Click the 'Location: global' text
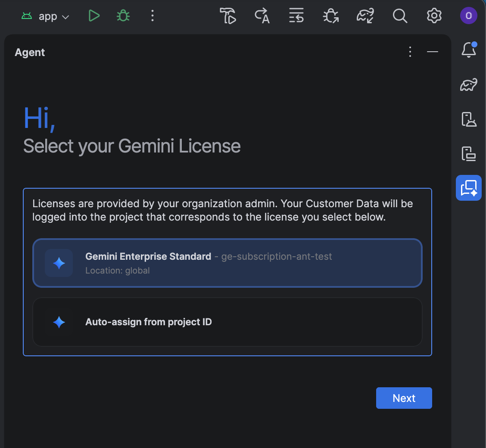This screenshot has height=448, width=486. coord(118,271)
